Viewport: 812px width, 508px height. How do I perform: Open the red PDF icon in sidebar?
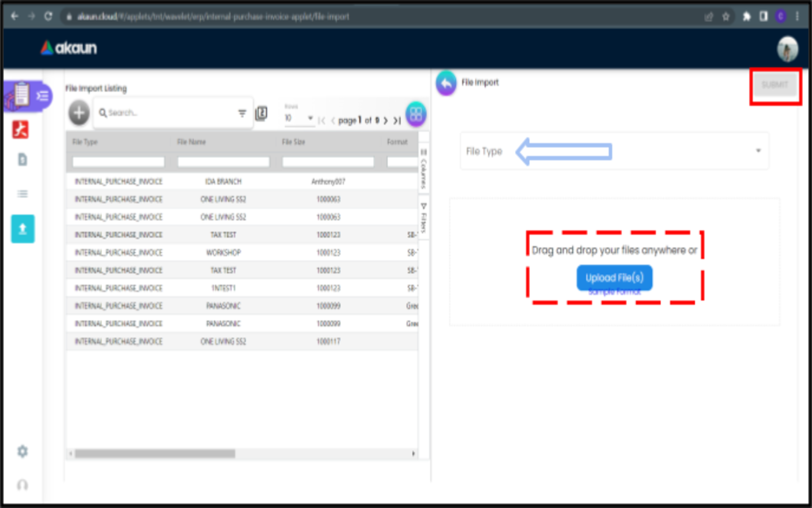coord(21,130)
